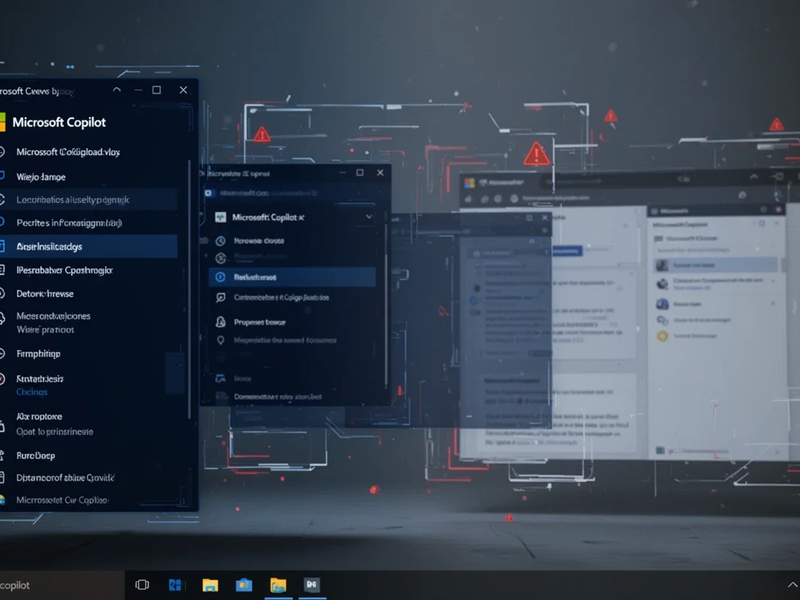
Task: Select 'Ak roptoxe' in left list
Action: coord(39,416)
